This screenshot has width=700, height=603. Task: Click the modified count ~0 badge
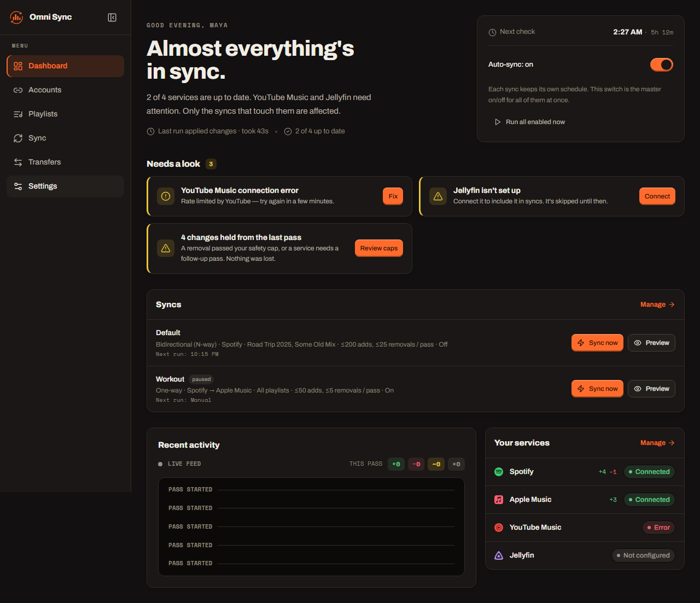436,464
